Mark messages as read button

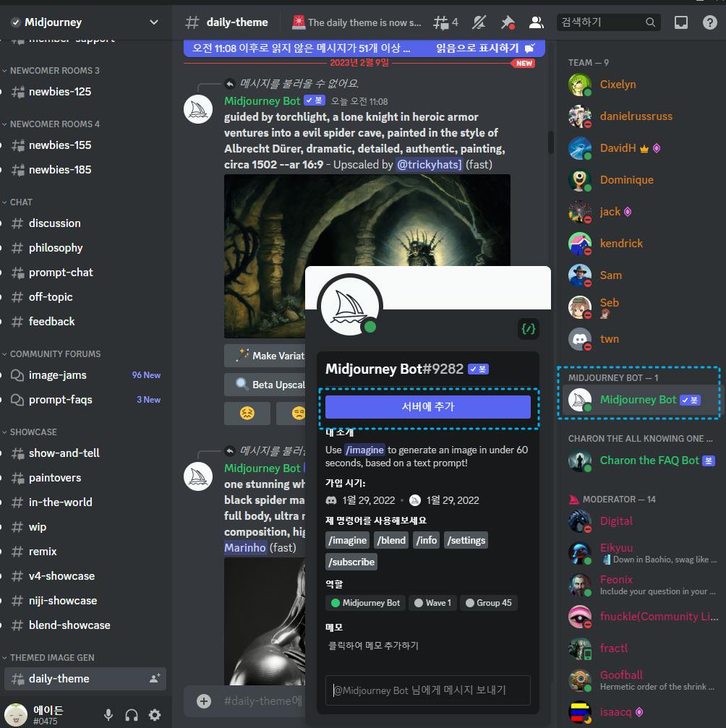tap(485, 48)
